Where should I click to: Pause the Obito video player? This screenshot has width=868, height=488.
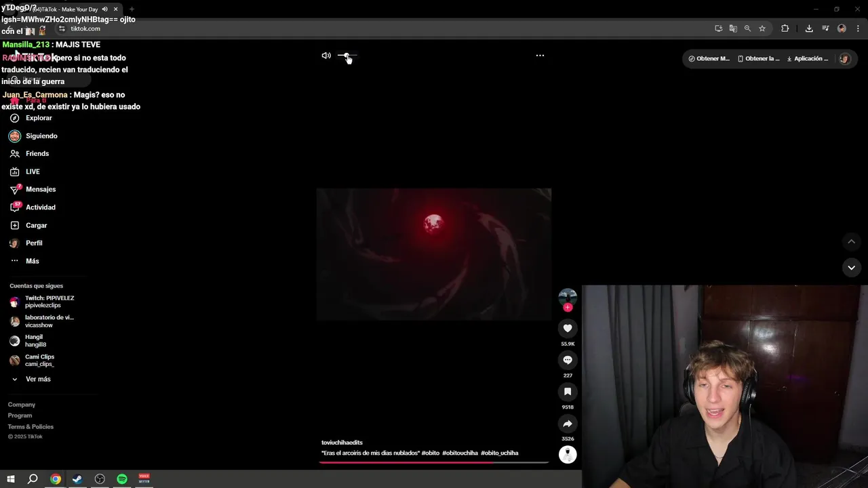[434, 254]
